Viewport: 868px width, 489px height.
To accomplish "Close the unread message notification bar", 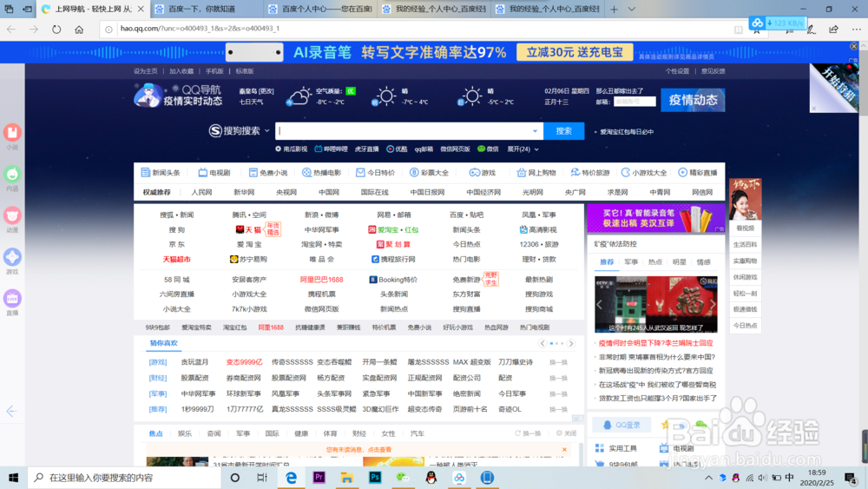I will pos(565,450).
